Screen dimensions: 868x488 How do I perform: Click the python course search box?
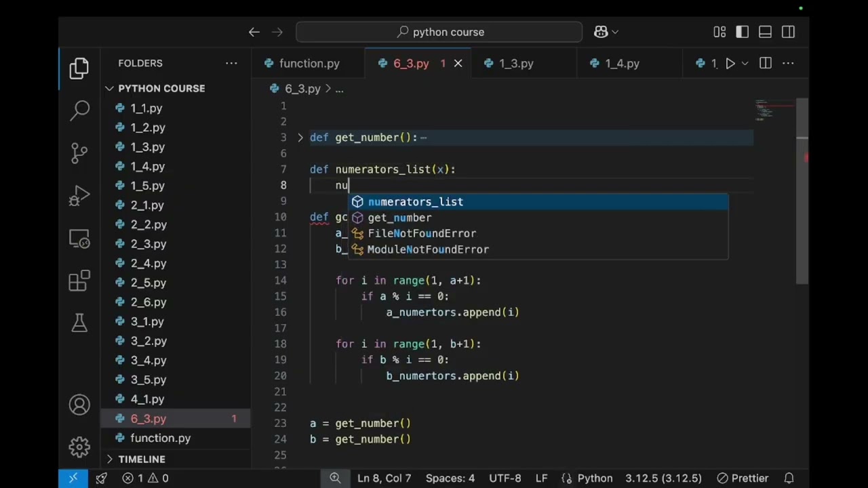coord(439,32)
